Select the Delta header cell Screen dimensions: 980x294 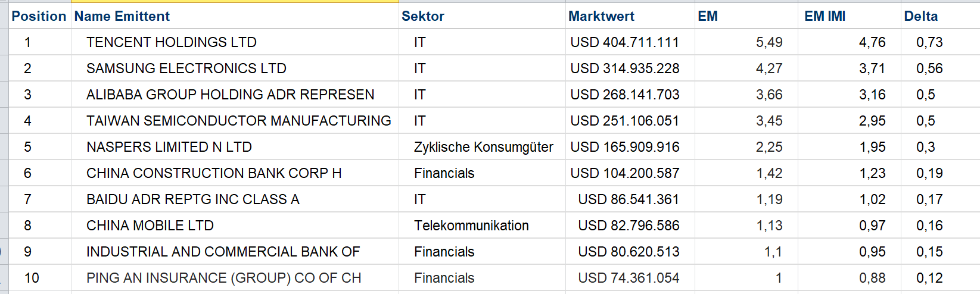920,16
